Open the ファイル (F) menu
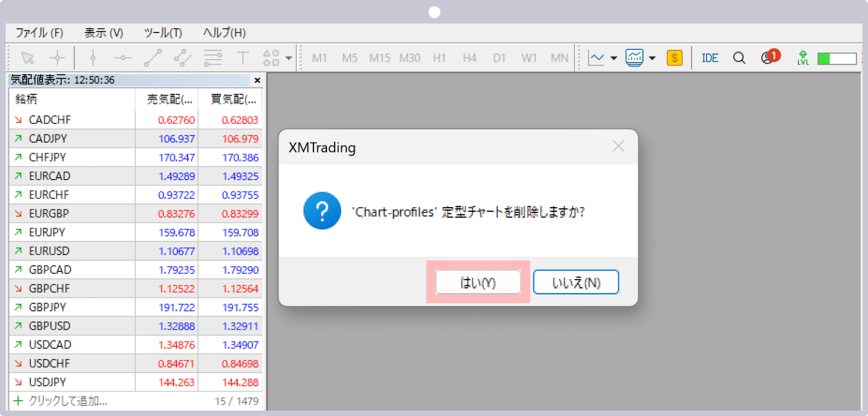The width and height of the screenshot is (868, 416). click(x=39, y=33)
